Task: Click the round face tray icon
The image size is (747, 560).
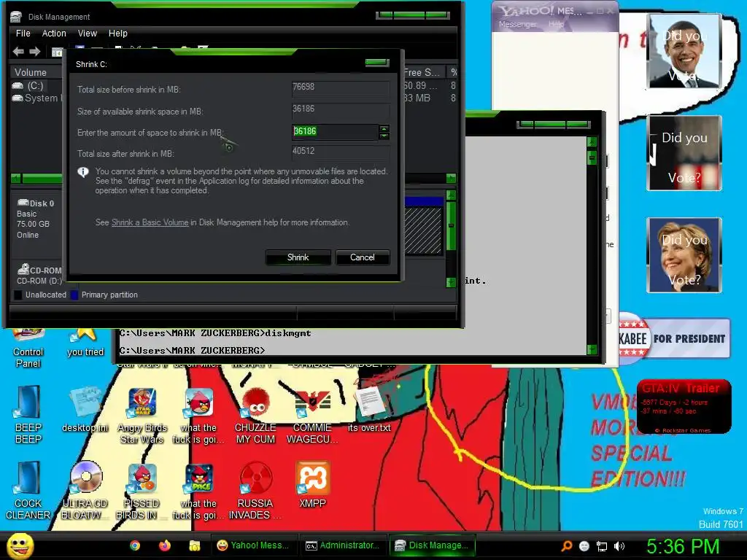Action: (x=584, y=546)
